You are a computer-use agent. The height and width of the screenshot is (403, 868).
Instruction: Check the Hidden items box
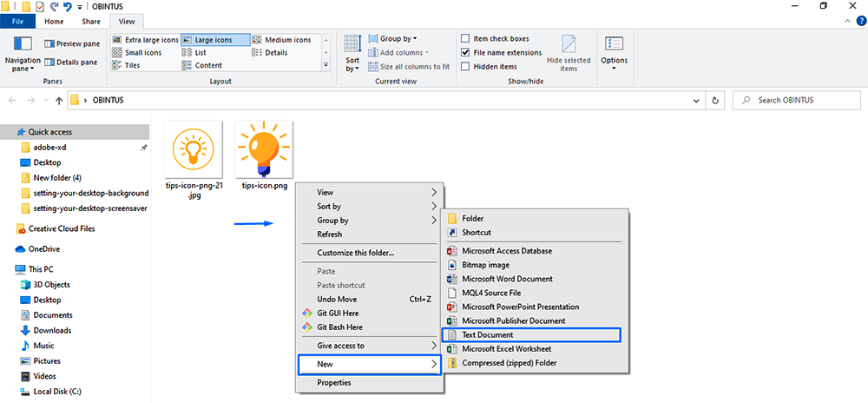pos(466,67)
